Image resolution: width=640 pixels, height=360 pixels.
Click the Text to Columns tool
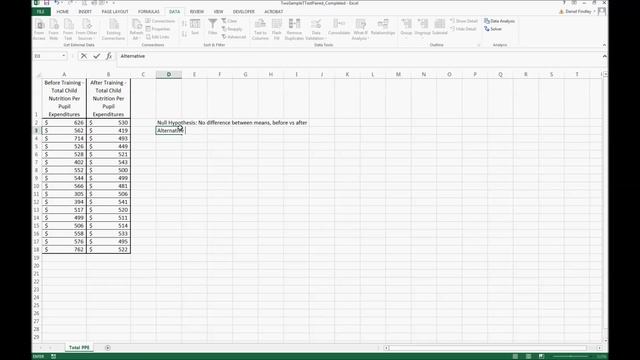click(x=260, y=29)
